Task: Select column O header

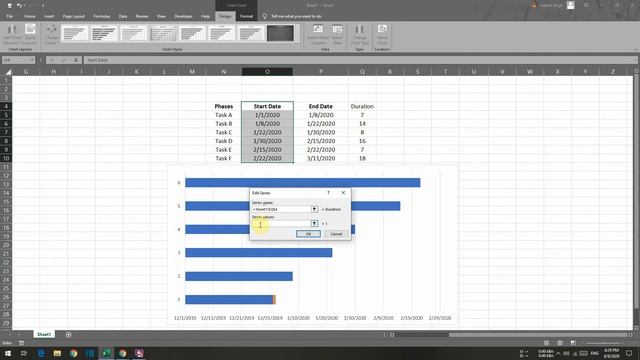Action: coord(267,72)
